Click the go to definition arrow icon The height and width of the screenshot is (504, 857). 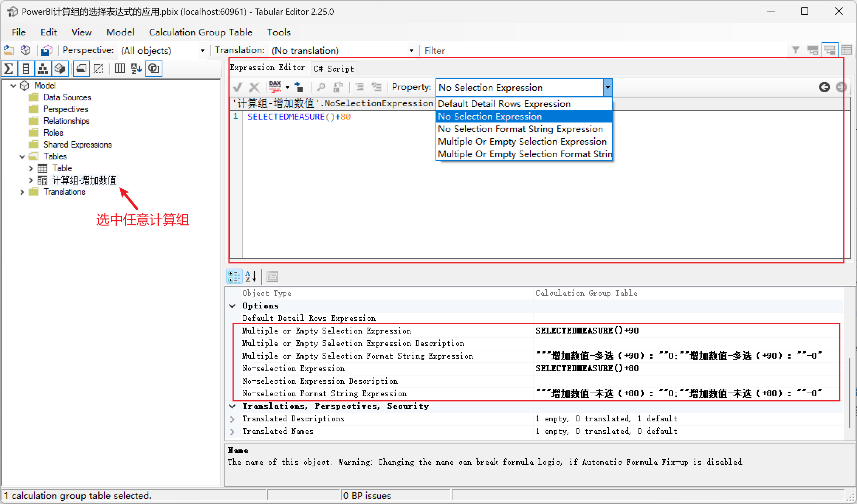299,87
